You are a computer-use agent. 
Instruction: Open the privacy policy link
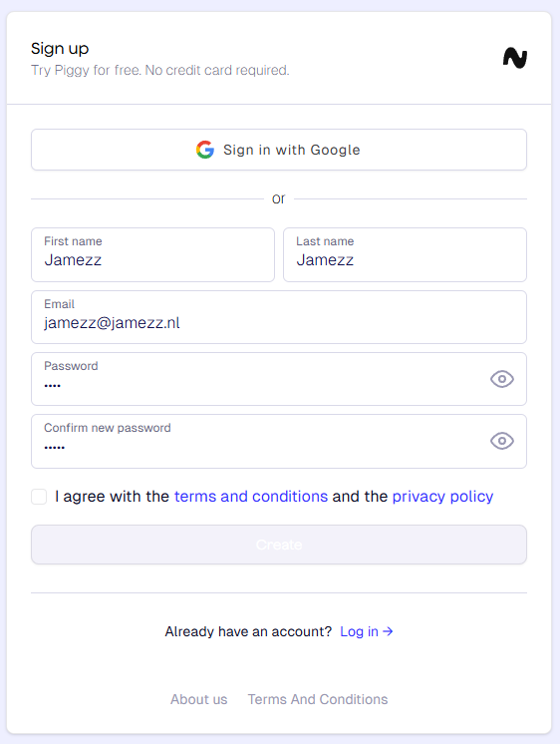(x=442, y=497)
